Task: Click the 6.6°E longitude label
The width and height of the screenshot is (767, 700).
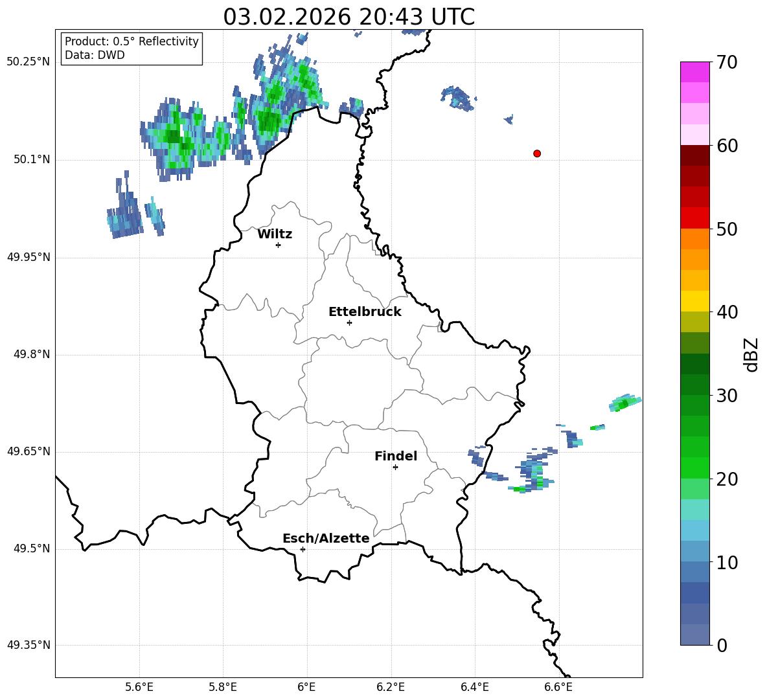Action: click(558, 688)
